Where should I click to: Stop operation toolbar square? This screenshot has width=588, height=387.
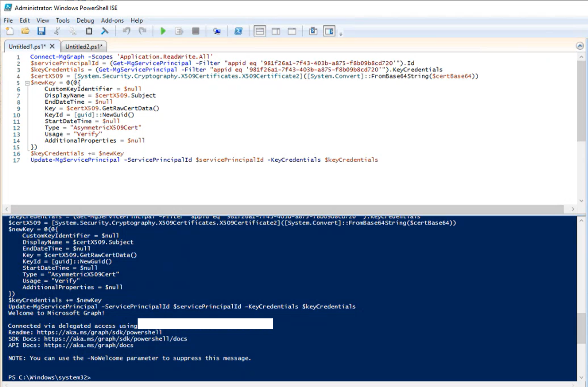pos(196,31)
